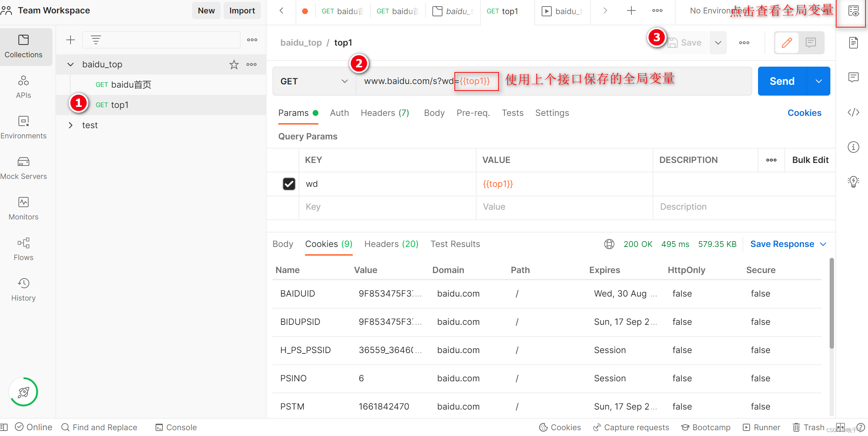
Task: Open the documentation icon in right sidebar
Action: 854,43
